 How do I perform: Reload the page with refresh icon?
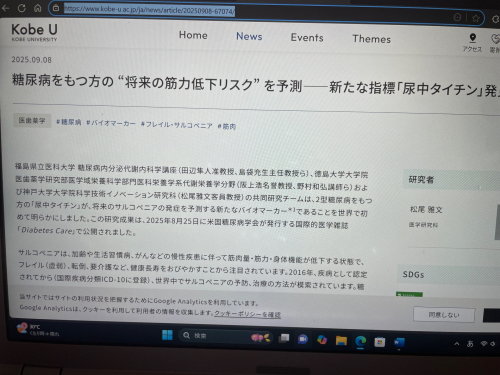(x=22, y=8)
